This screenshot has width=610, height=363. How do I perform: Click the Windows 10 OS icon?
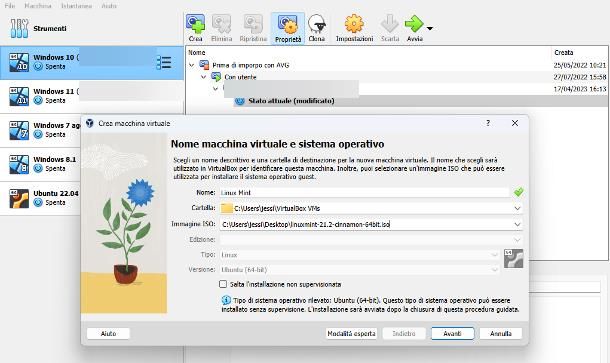pos(19,63)
